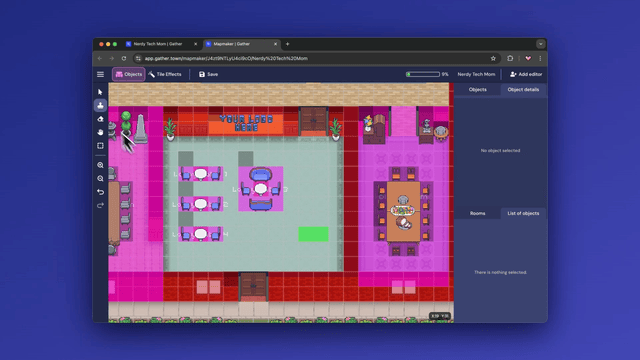Switch to Nerdy Tech Mom browser tab

(158, 44)
